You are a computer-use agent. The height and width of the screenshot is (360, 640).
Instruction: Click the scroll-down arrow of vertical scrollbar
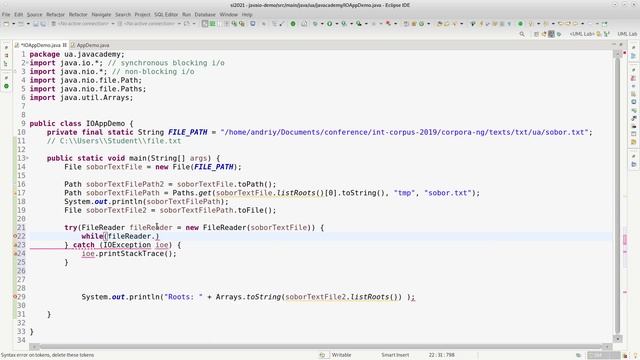pos(618,339)
